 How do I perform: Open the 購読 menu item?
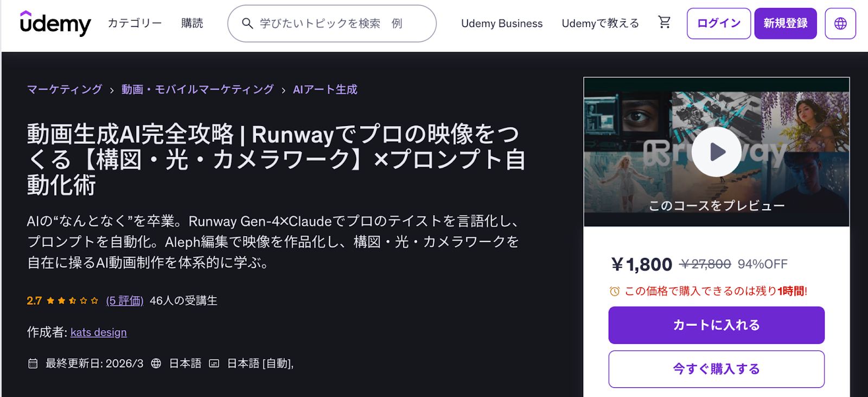pos(192,23)
